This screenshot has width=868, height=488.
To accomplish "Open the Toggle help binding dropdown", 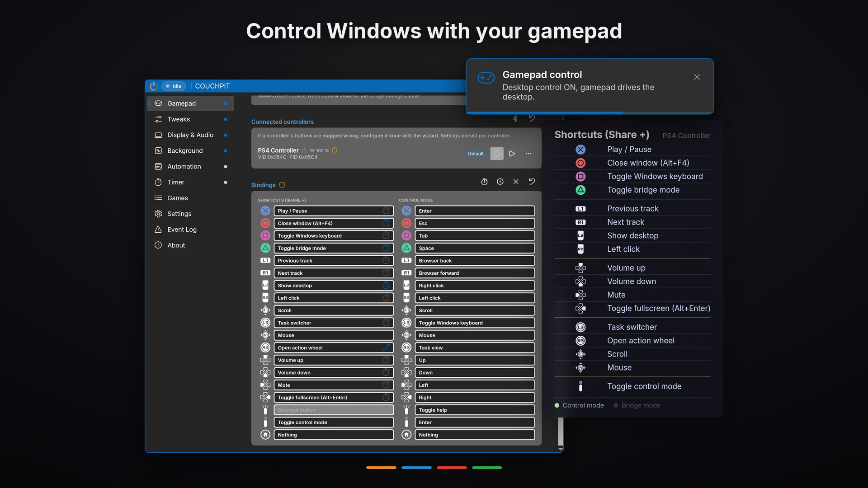I will point(475,410).
